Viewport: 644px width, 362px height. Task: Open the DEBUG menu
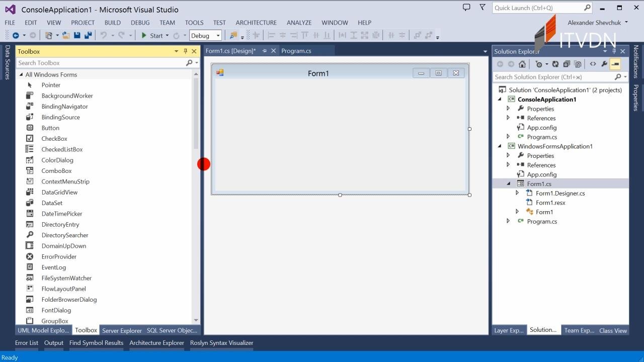(x=140, y=23)
